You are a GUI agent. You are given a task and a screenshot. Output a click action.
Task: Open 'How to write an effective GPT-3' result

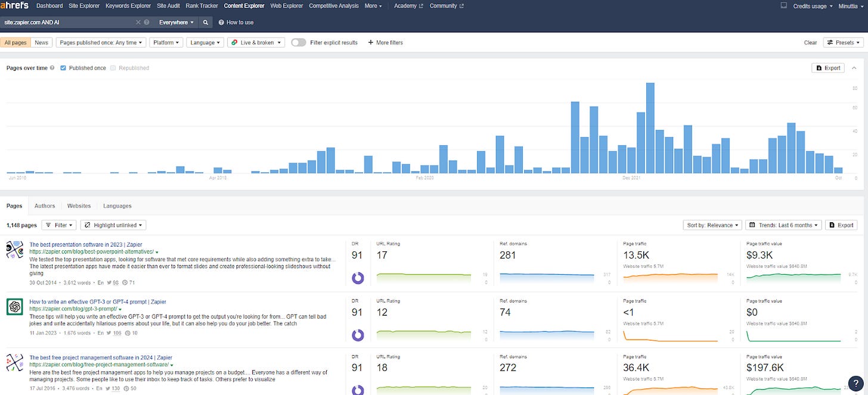(x=98, y=302)
